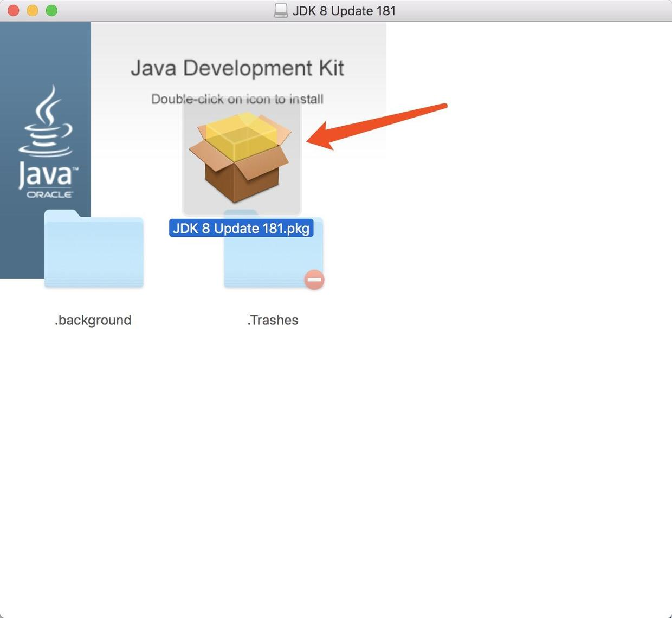
Task: Zoom the window with green button
Action: click(51, 10)
